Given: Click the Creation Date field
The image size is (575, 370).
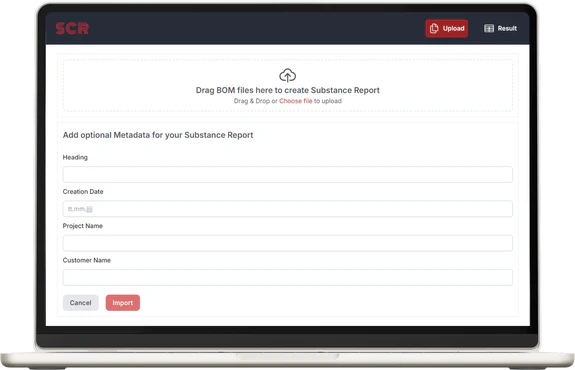Looking at the screenshot, I should tap(288, 209).
